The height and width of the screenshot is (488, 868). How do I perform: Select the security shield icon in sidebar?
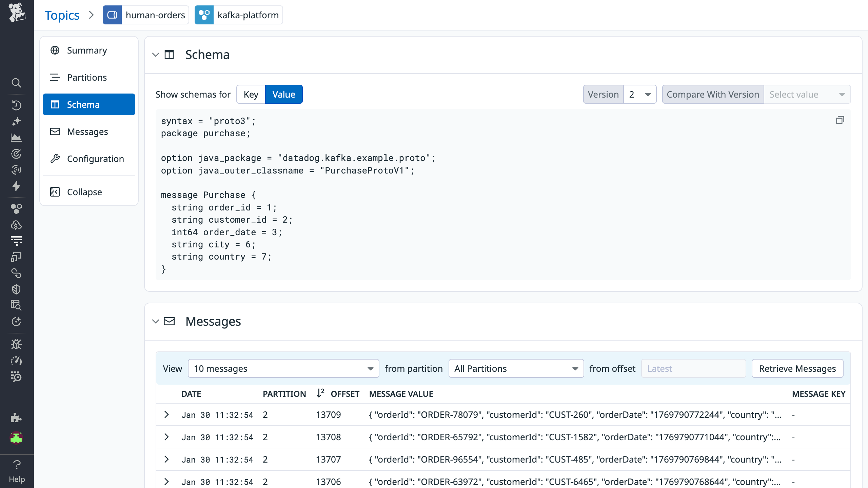(16, 289)
